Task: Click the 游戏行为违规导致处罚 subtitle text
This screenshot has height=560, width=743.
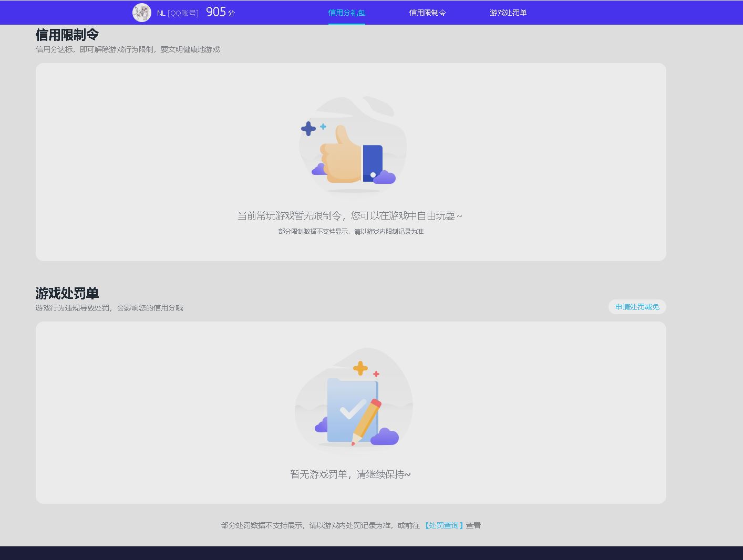Action: 109,308
